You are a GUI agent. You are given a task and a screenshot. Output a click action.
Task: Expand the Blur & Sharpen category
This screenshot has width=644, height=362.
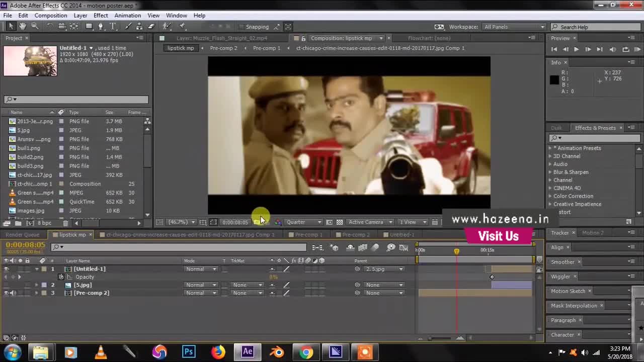550,172
